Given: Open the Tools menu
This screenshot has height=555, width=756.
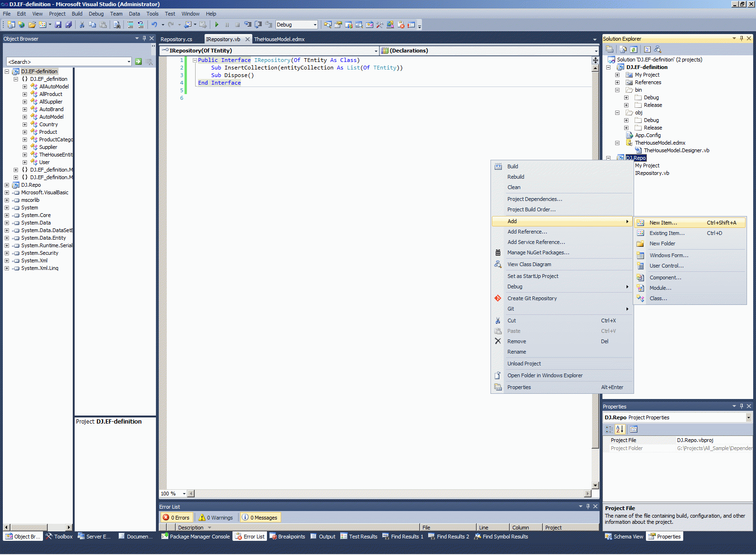Looking at the screenshot, I should (152, 14).
